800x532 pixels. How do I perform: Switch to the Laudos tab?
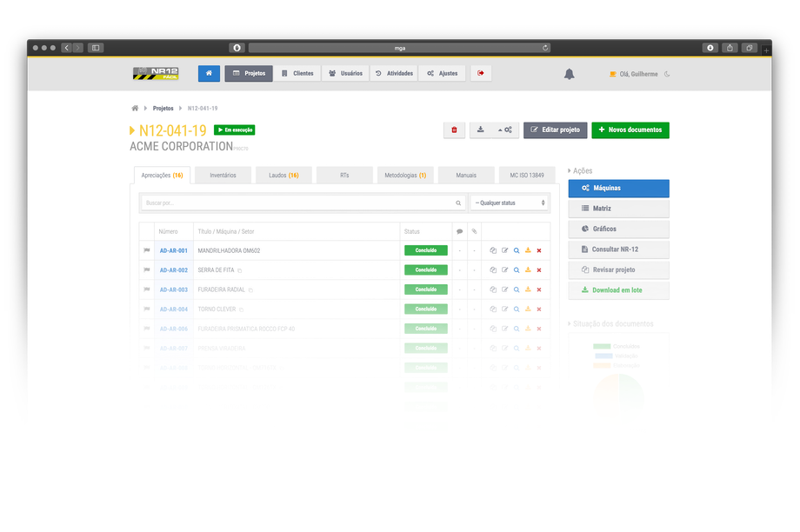pyautogui.click(x=283, y=176)
